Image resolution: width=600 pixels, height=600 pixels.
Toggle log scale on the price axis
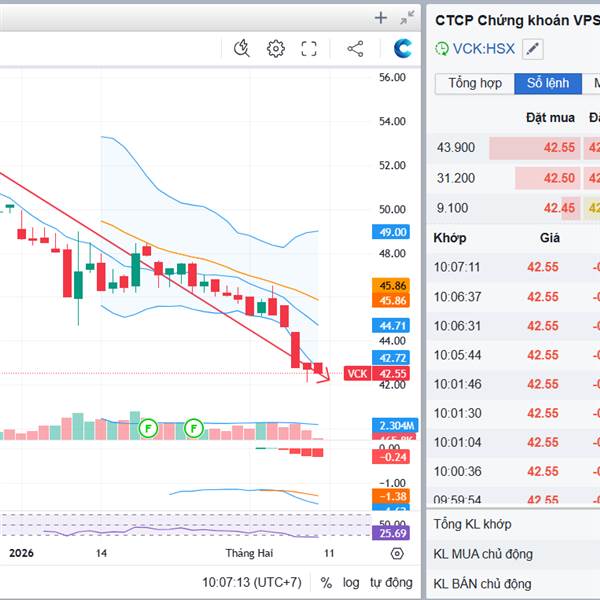point(351,582)
